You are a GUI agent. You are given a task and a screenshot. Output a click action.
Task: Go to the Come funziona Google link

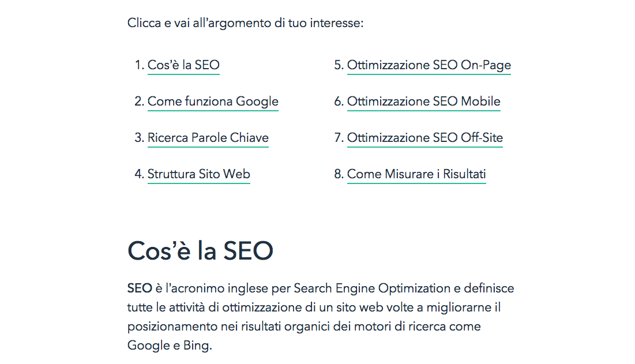pos(213,102)
